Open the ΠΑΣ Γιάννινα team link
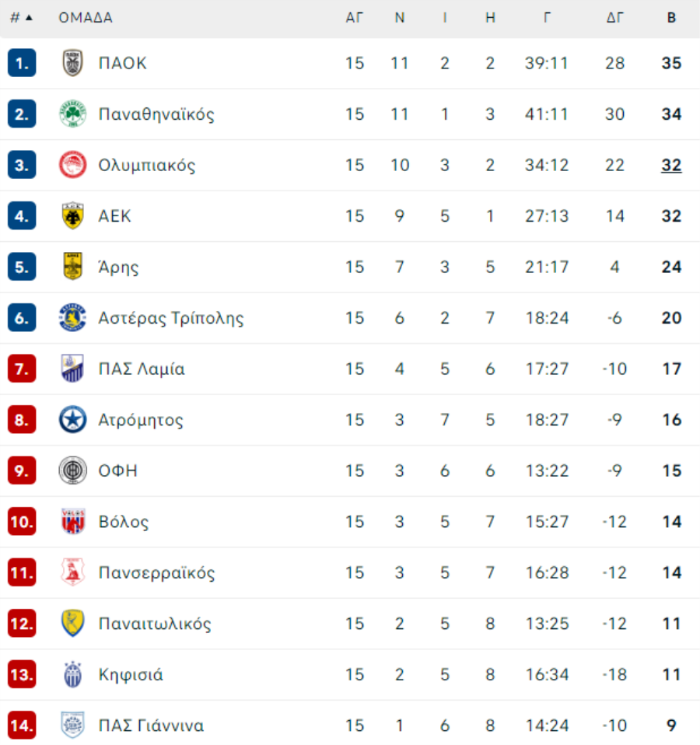The width and height of the screenshot is (700, 745). tap(151, 726)
